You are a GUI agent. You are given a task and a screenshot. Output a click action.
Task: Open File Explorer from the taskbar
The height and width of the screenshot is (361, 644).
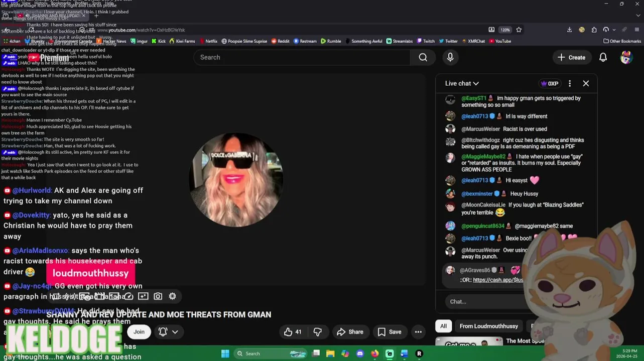tap(330, 353)
